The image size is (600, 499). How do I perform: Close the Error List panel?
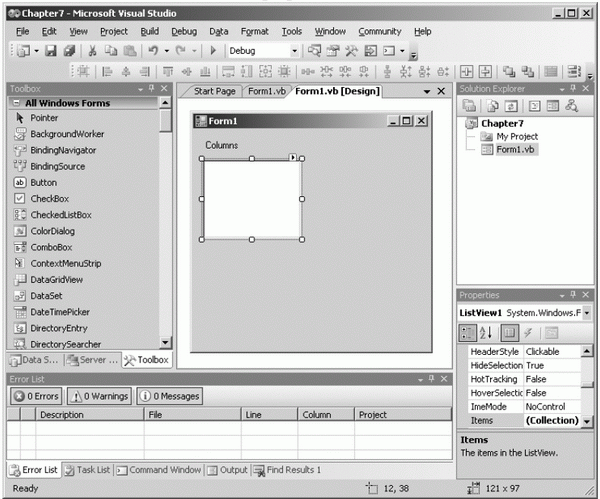(x=444, y=378)
